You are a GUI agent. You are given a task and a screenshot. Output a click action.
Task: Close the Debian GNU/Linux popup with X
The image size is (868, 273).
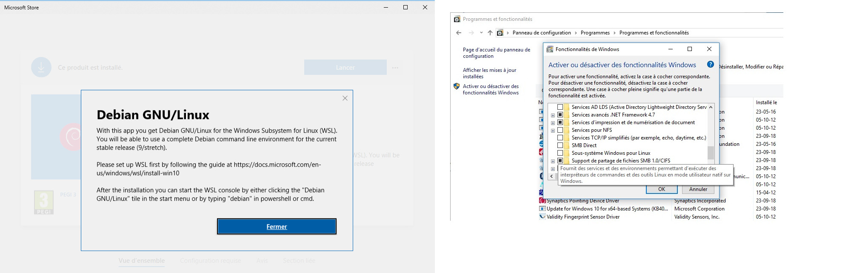[x=345, y=98]
